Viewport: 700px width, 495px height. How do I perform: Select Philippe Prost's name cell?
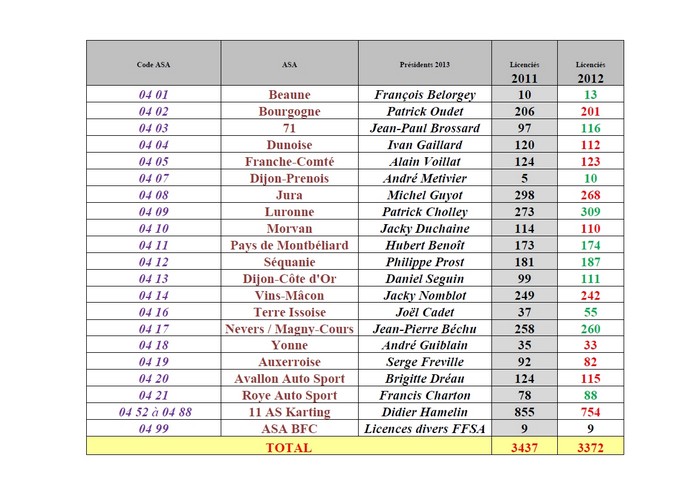(x=424, y=262)
